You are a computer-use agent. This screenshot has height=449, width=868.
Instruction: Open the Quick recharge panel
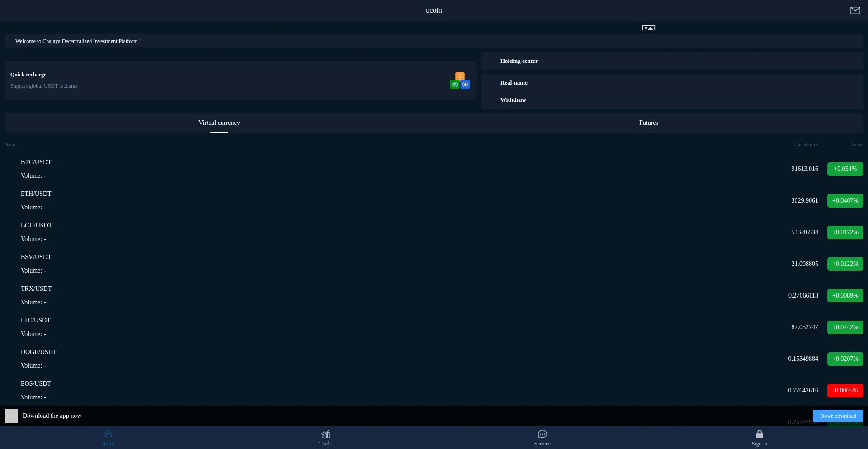click(226, 80)
